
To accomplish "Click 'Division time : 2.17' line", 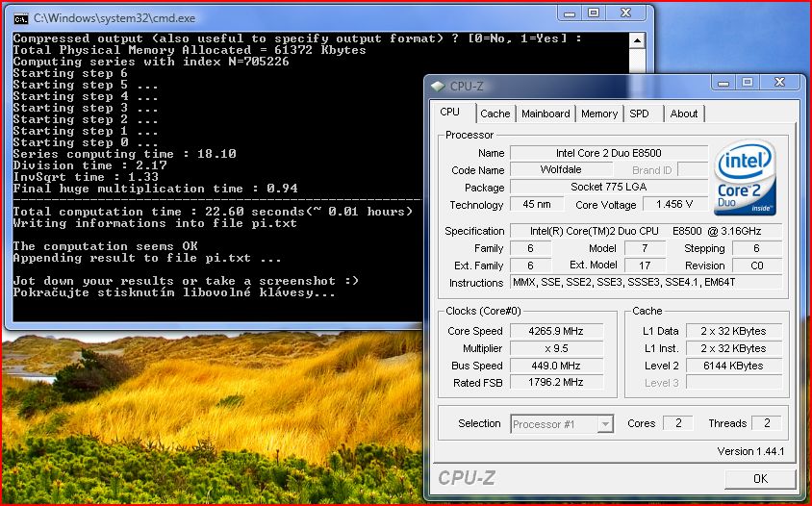I will click(90, 165).
